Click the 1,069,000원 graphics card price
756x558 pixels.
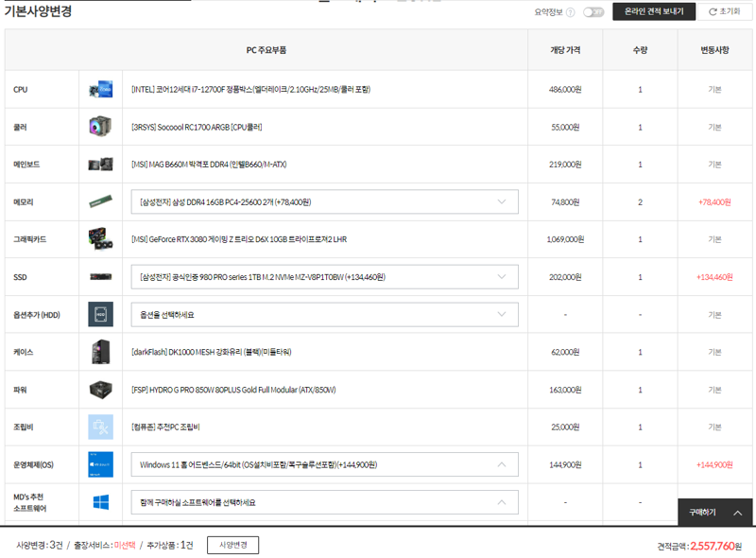pyautogui.click(x=565, y=239)
